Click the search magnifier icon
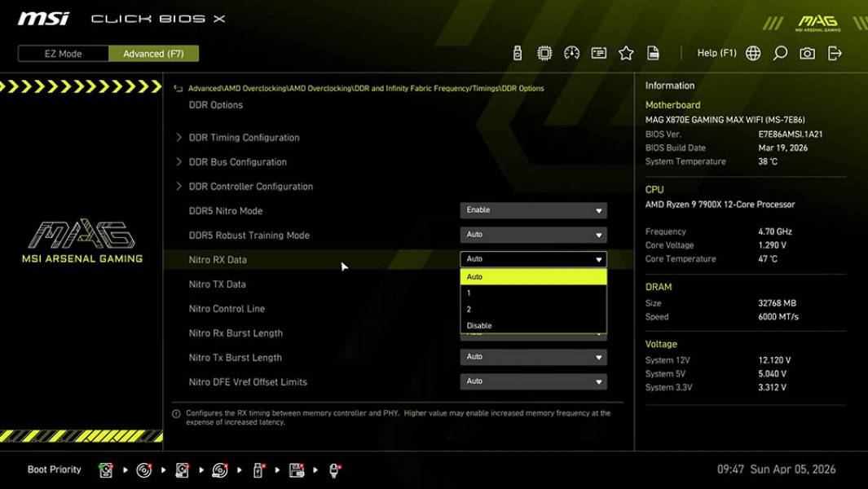This screenshot has height=489, width=868. click(779, 52)
